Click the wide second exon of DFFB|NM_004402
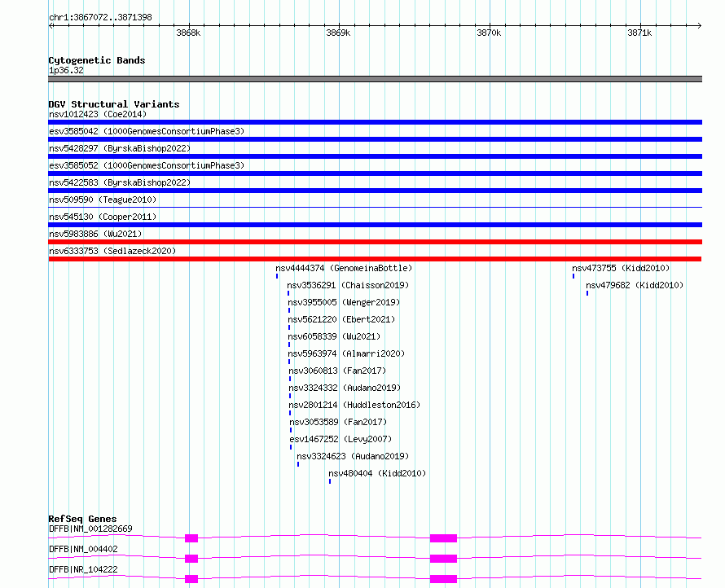This screenshot has height=588, width=725. pyautogui.click(x=443, y=559)
